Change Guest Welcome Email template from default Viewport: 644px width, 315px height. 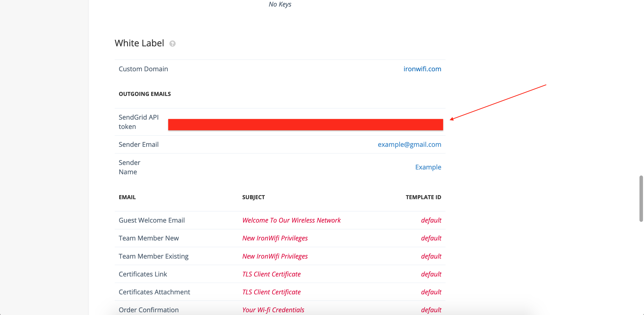pyautogui.click(x=431, y=220)
